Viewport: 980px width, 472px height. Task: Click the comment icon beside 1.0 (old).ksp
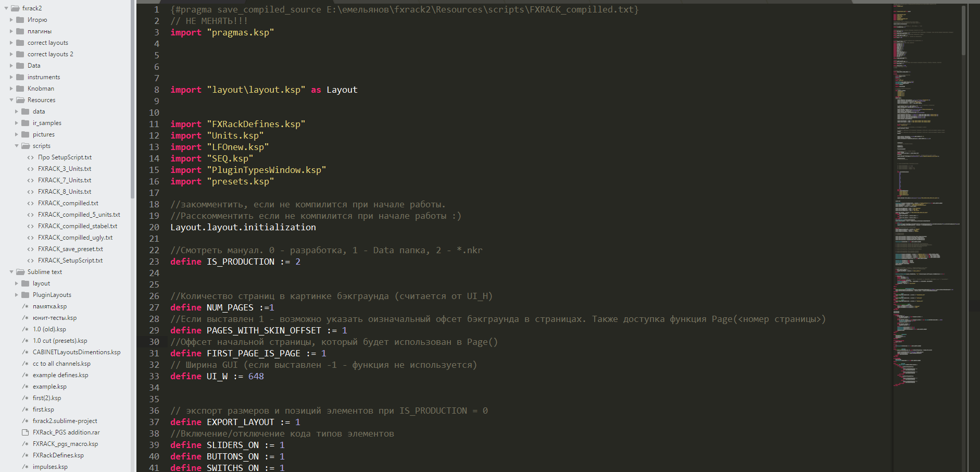pos(26,329)
